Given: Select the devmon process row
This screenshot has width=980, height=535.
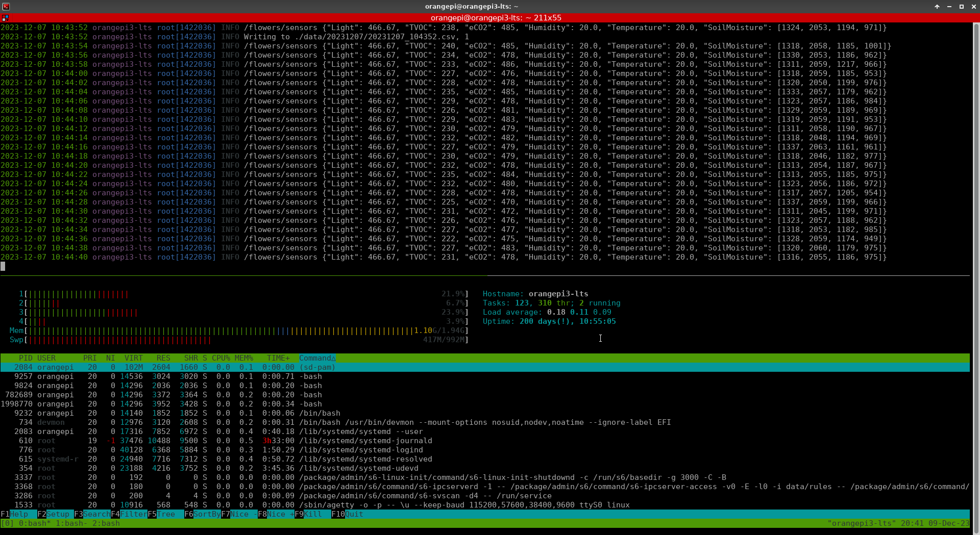Looking at the screenshot, I should point(485,422).
